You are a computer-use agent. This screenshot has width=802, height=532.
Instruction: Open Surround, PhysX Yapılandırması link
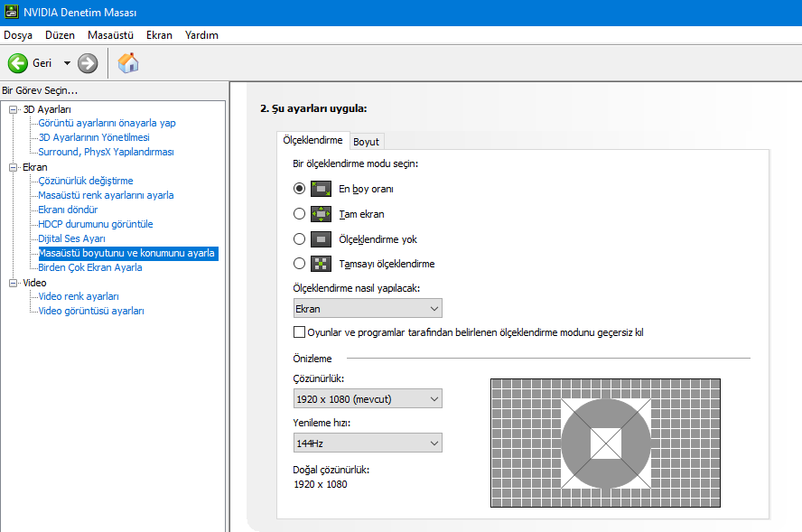[106, 152]
